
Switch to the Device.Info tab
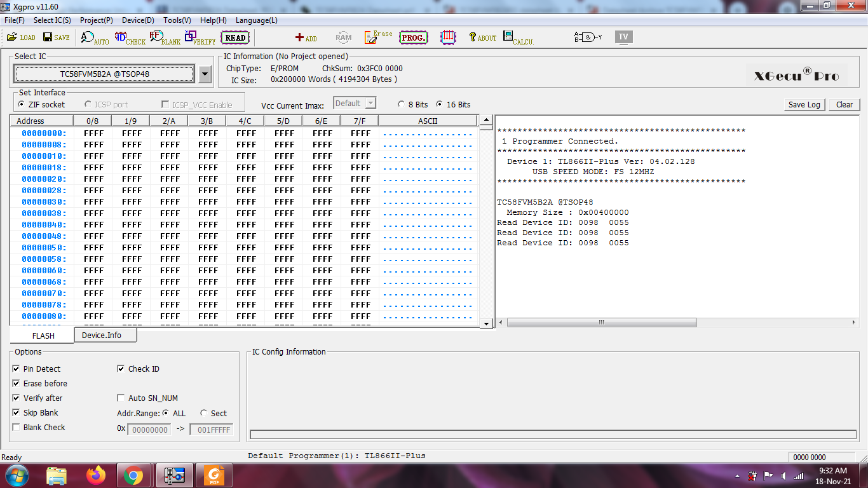point(102,335)
